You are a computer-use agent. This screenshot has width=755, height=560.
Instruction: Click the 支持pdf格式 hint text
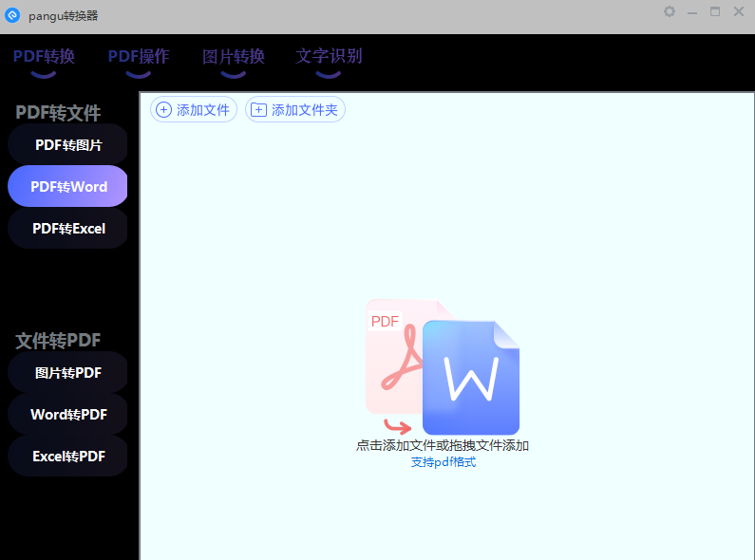point(443,462)
